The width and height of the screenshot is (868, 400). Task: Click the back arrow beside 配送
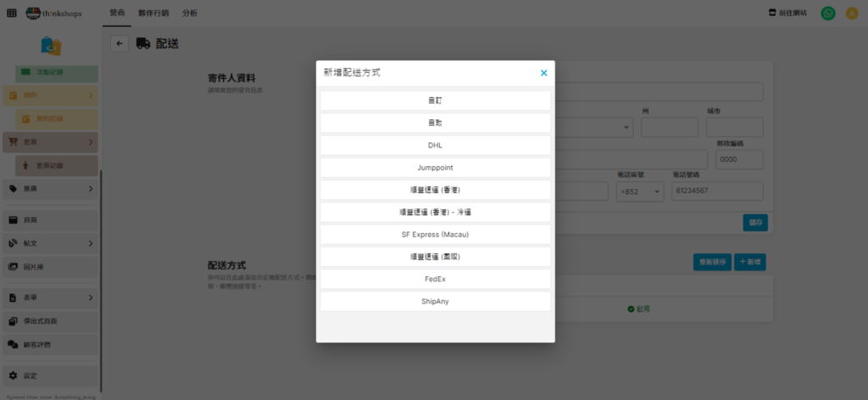[120, 44]
